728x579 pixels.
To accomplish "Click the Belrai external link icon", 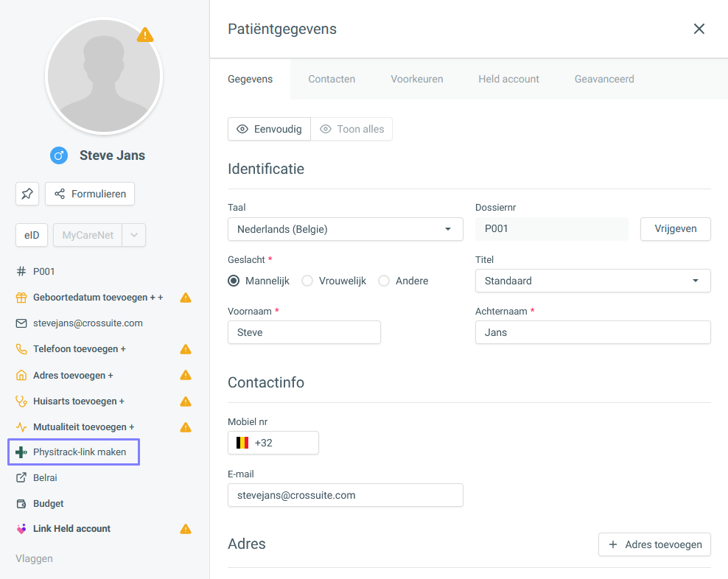I will point(21,478).
